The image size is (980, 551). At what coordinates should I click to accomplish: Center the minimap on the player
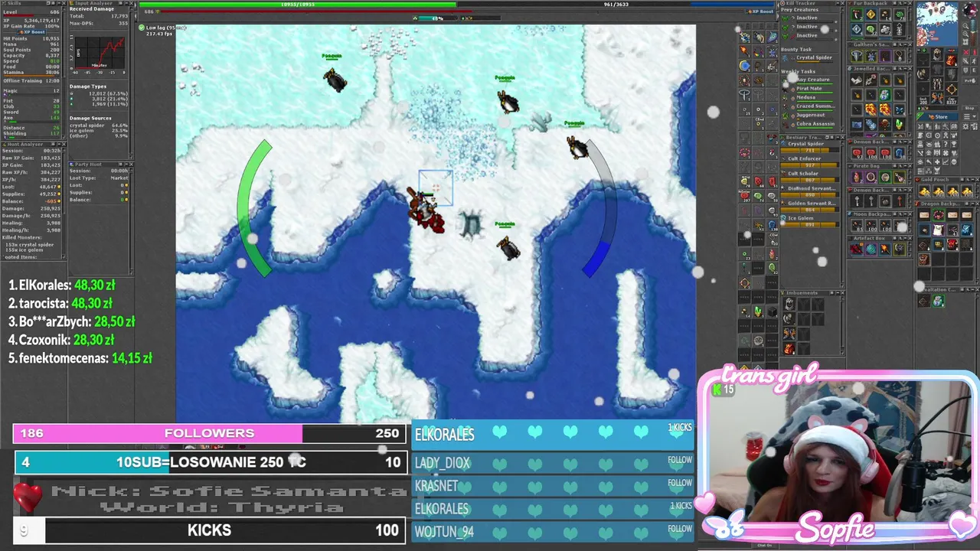click(x=965, y=42)
